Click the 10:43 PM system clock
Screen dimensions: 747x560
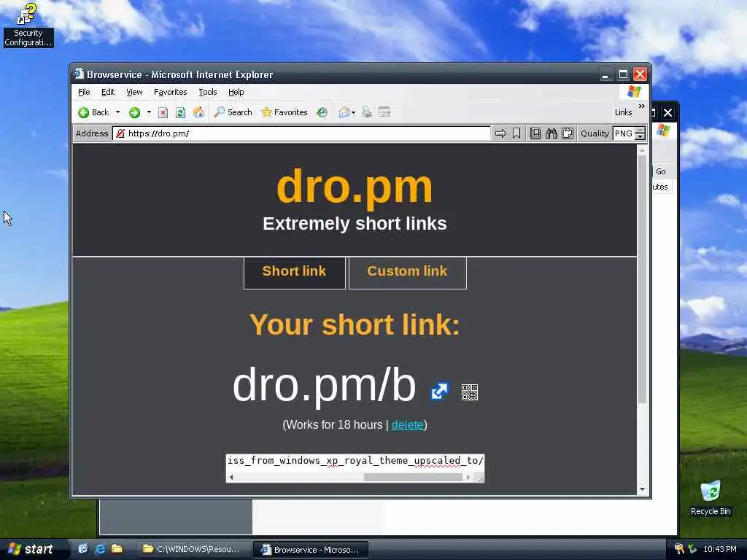(720, 549)
